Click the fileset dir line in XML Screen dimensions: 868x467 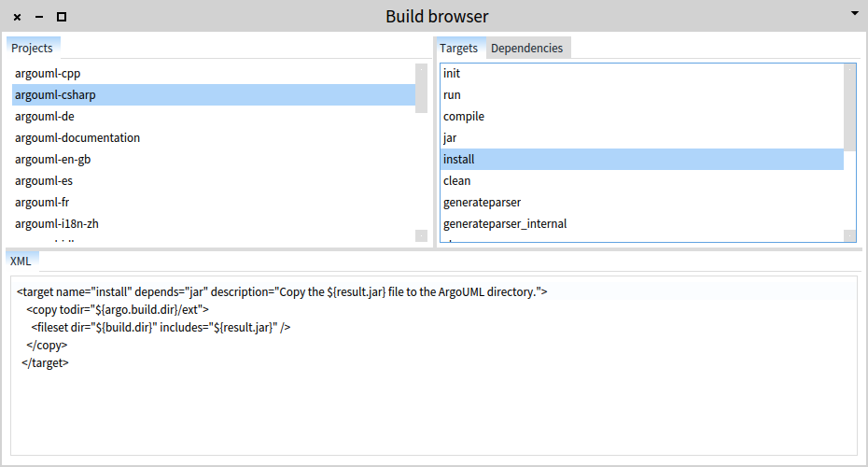tap(161, 328)
